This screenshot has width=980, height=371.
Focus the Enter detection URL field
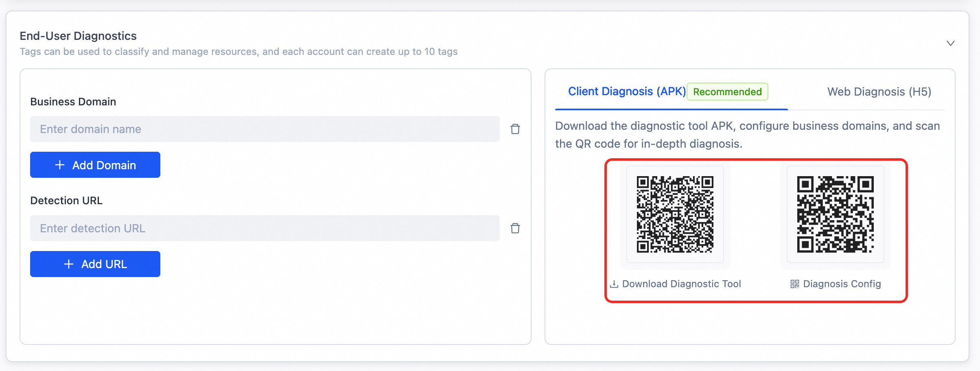[x=265, y=228]
